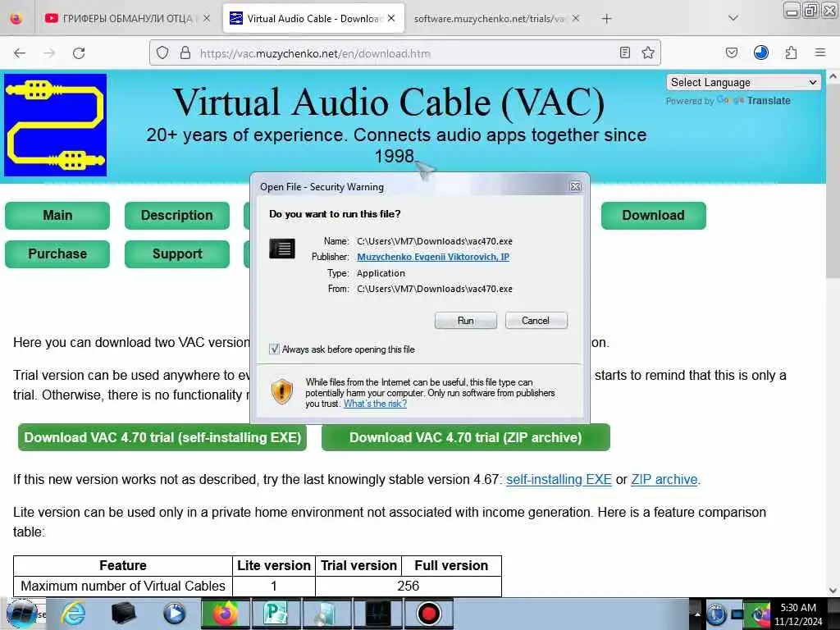
Task: Click the Maximum number of Virtual Cables cell
Action: [x=123, y=586]
